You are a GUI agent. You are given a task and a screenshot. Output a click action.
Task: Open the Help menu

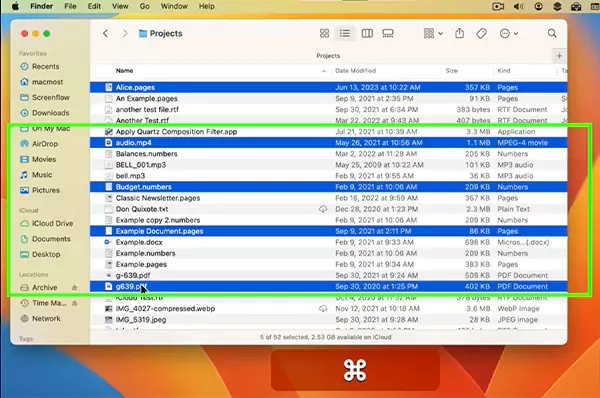[x=207, y=7]
